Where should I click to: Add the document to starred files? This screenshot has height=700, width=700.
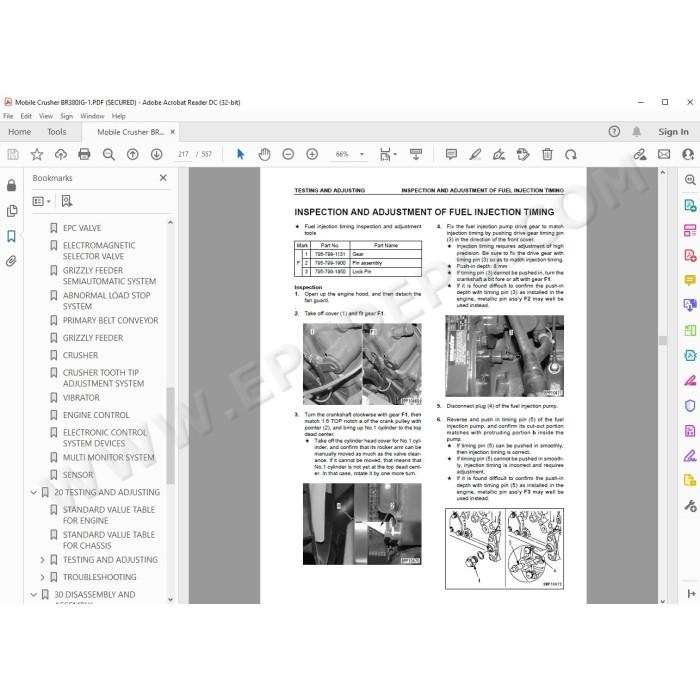click(x=37, y=154)
